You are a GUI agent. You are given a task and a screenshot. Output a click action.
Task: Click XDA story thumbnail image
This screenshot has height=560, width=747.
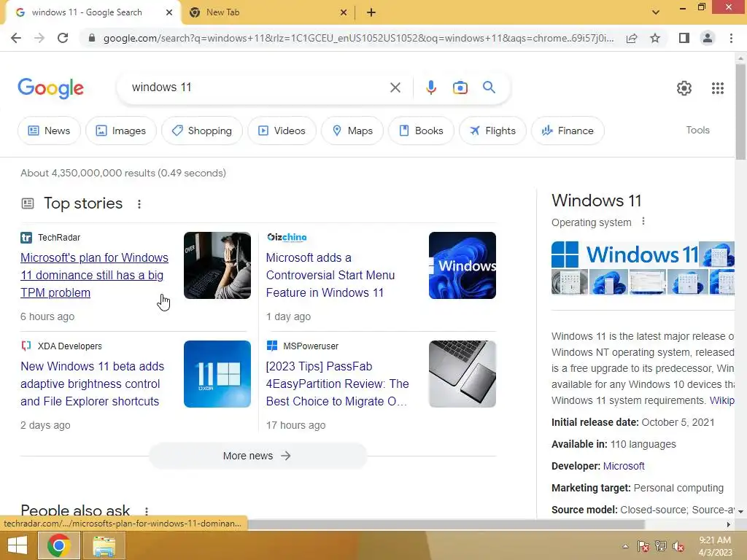(217, 374)
